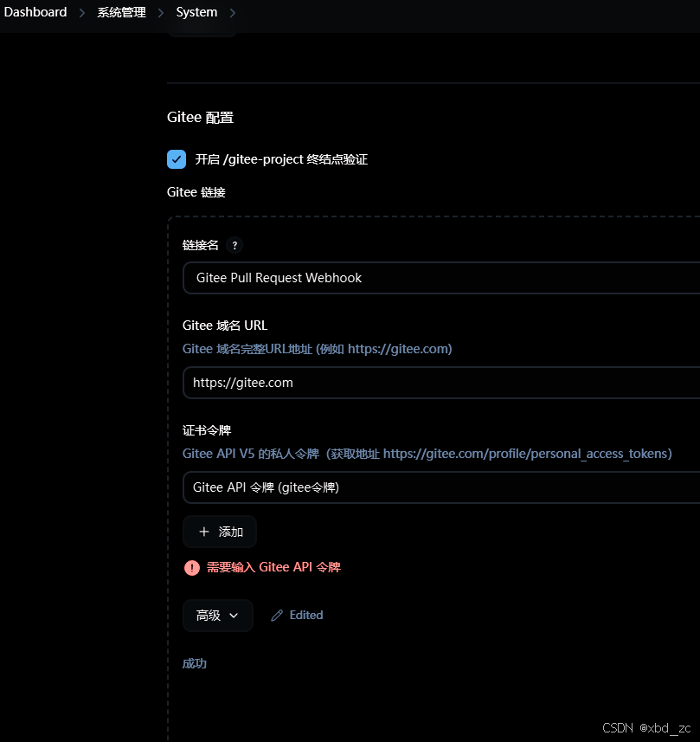Open the System breadcrumb

(196, 12)
